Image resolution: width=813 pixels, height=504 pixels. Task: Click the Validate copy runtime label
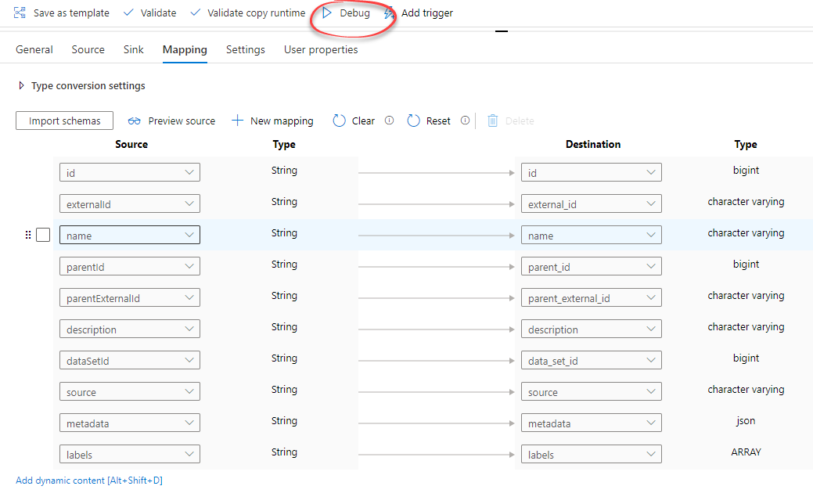tap(256, 13)
